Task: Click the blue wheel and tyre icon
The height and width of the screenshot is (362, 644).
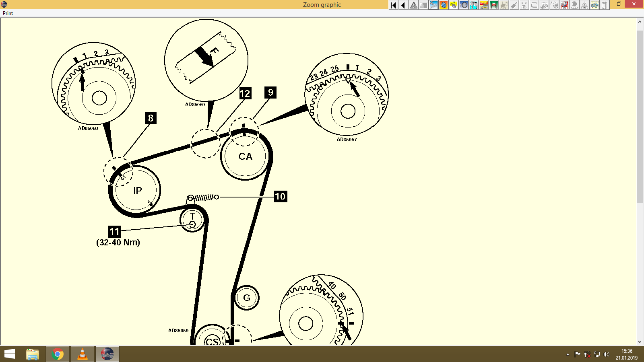Action: click(464, 5)
